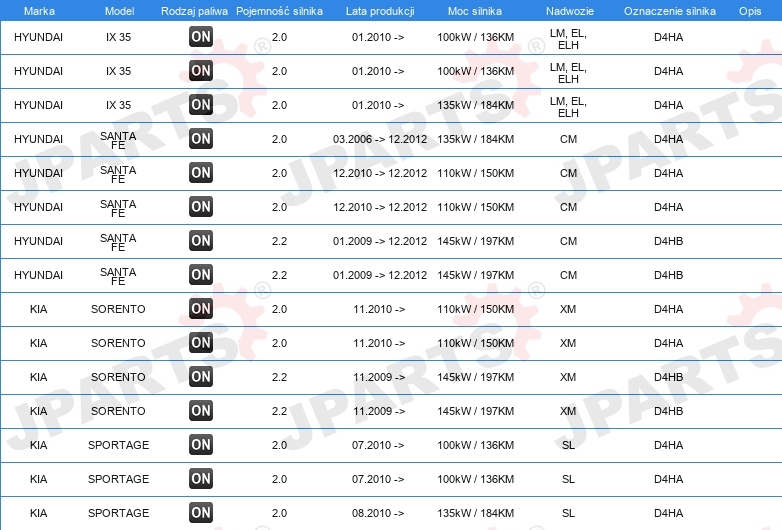Select the Rodzaj paliwa column header
782x530 pixels.
pyautogui.click(x=194, y=11)
